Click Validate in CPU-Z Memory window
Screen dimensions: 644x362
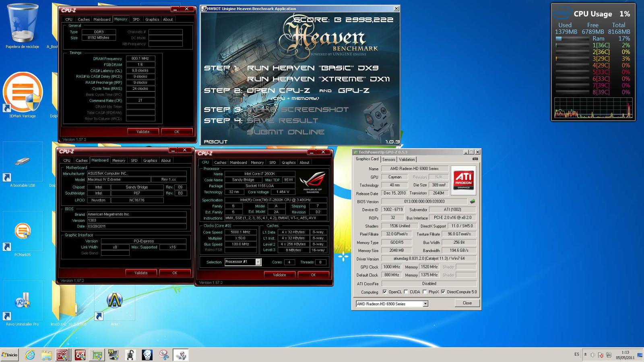coord(143,132)
